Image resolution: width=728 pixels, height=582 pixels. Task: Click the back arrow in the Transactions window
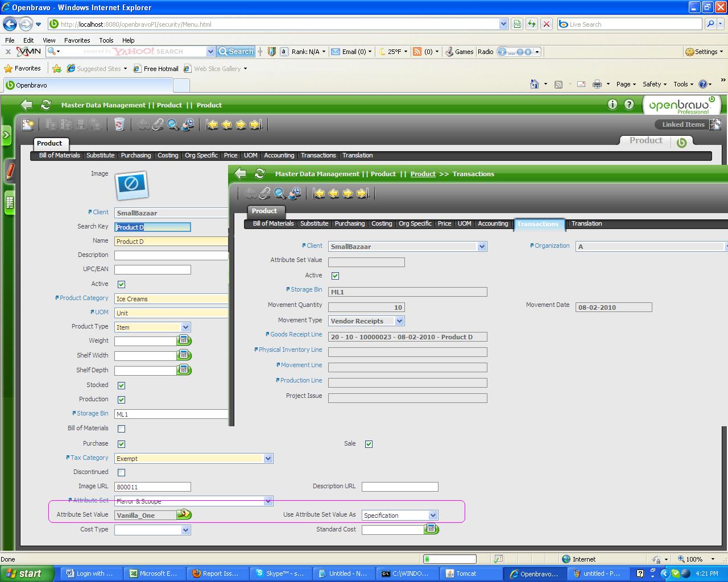click(x=240, y=173)
